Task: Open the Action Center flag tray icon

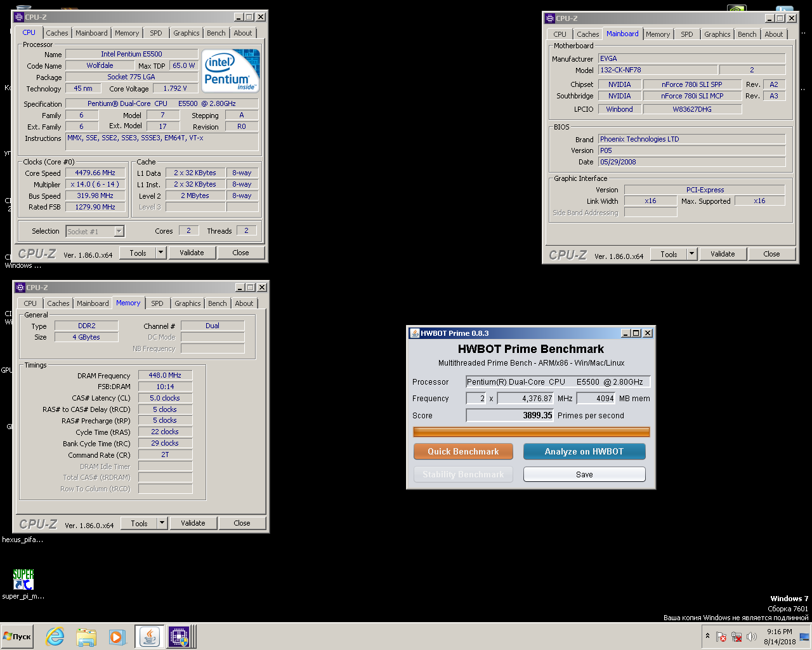Action: [x=721, y=637]
